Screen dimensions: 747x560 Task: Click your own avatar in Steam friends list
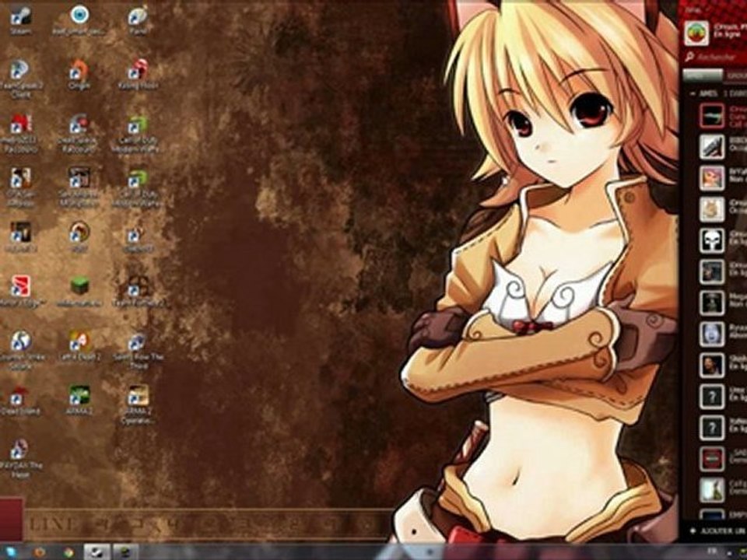[x=696, y=33]
